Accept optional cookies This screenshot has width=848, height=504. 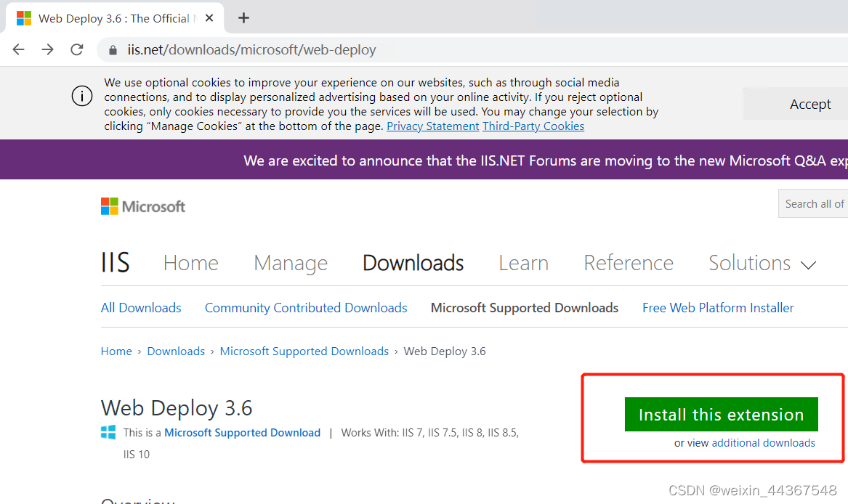[809, 104]
